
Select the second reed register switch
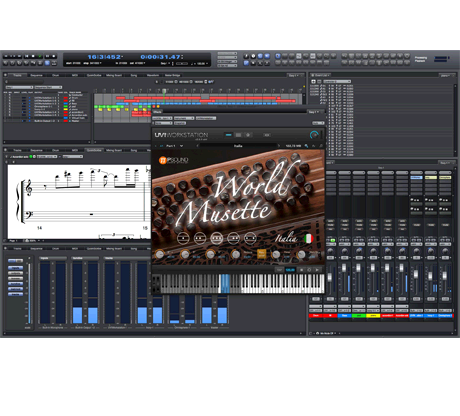point(200,238)
